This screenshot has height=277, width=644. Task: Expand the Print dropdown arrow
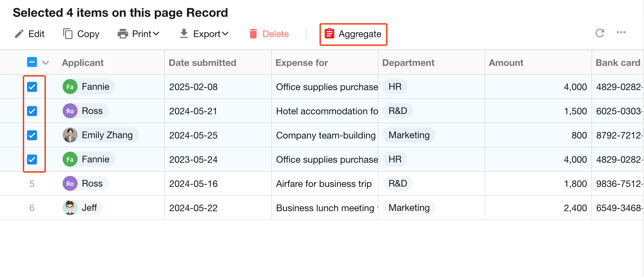click(156, 34)
